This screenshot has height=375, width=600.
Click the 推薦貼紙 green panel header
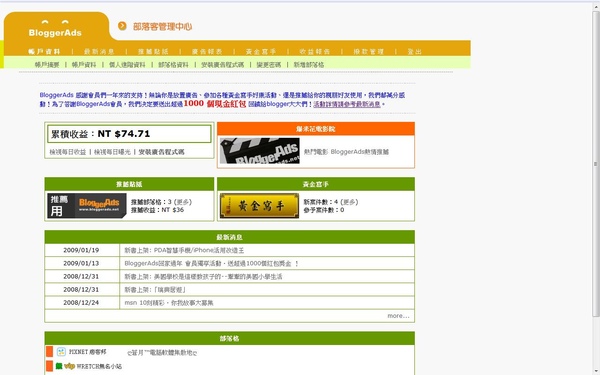pos(129,184)
